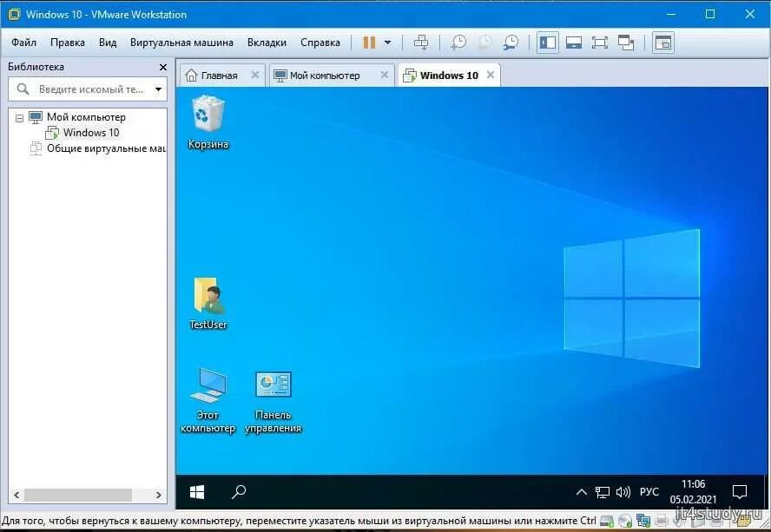This screenshot has height=532, width=771.
Task: Take a snapshot of the virtual machine
Action: click(458, 43)
